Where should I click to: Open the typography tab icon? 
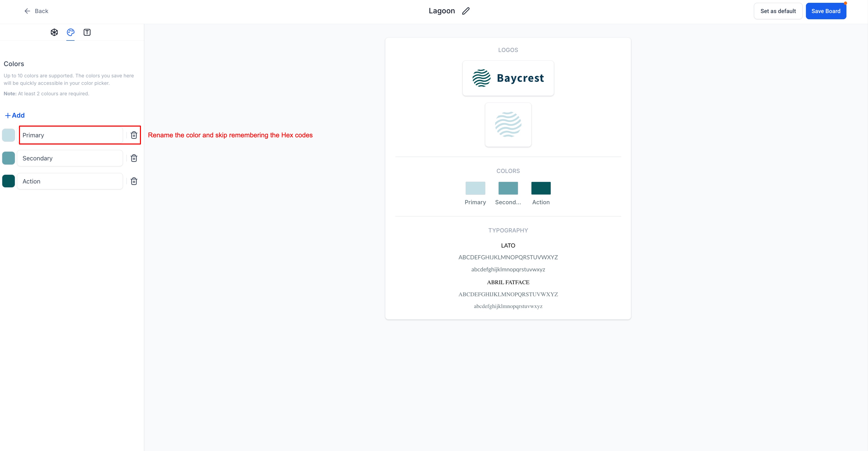87,32
